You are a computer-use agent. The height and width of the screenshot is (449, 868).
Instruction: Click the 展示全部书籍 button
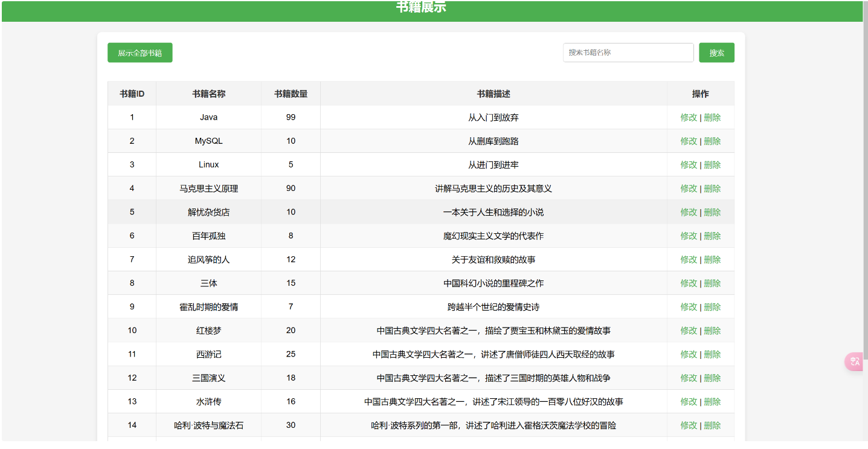tap(140, 53)
